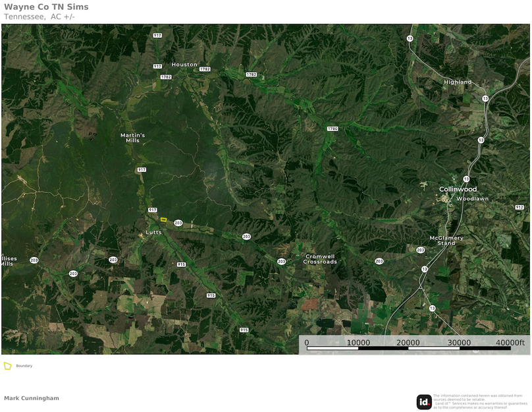The width and height of the screenshot is (532, 412).
Task: Click route 203 shield nearest McGlamery Stand
Action: (420, 250)
